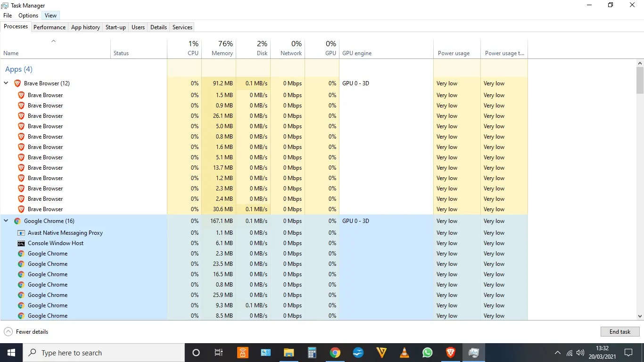
Task: Collapse the Google Chrome (16) group
Action: point(6,221)
